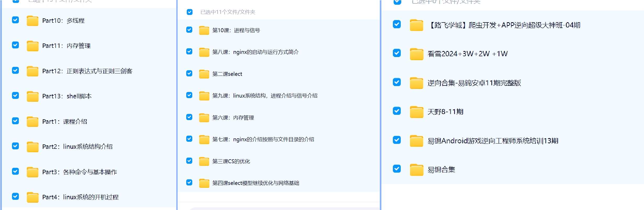644x210 pixels.
Task: Open the 易锦Android游戏逆向 folder icon
Action: (x=416, y=141)
